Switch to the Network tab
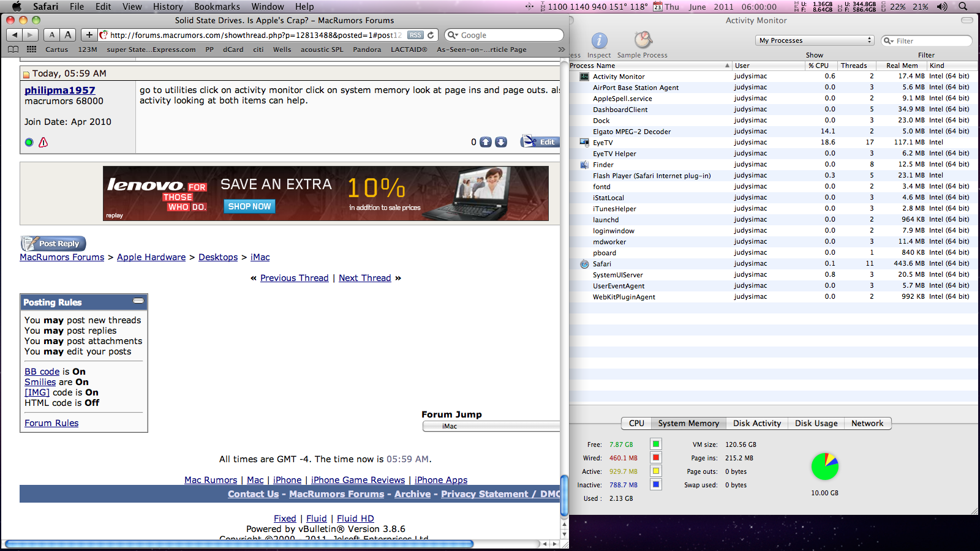 pos(868,423)
